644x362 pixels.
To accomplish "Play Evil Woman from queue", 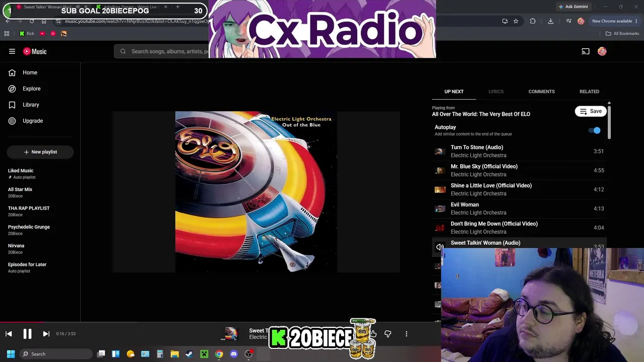I will pos(519,209).
